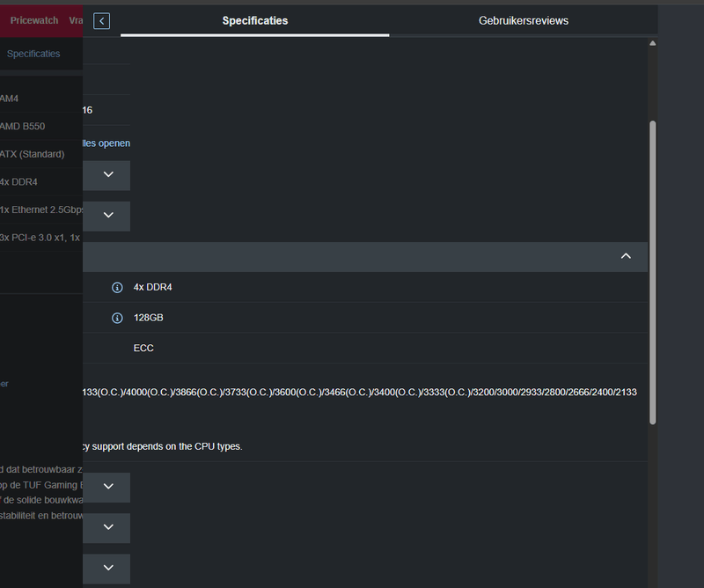The width and height of the screenshot is (704, 588).
Task: Expand the first section below the CPU types note
Action: pyautogui.click(x=108, y=486)
